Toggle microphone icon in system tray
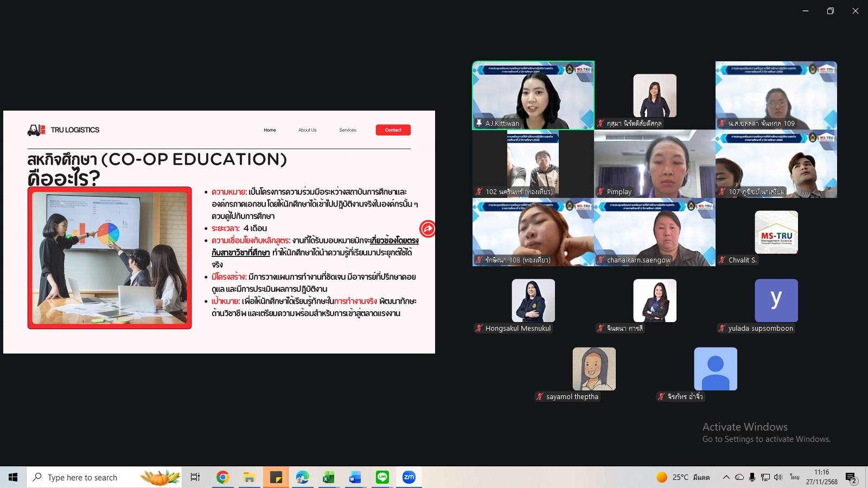Screen dimensions: 868x488 752,477
